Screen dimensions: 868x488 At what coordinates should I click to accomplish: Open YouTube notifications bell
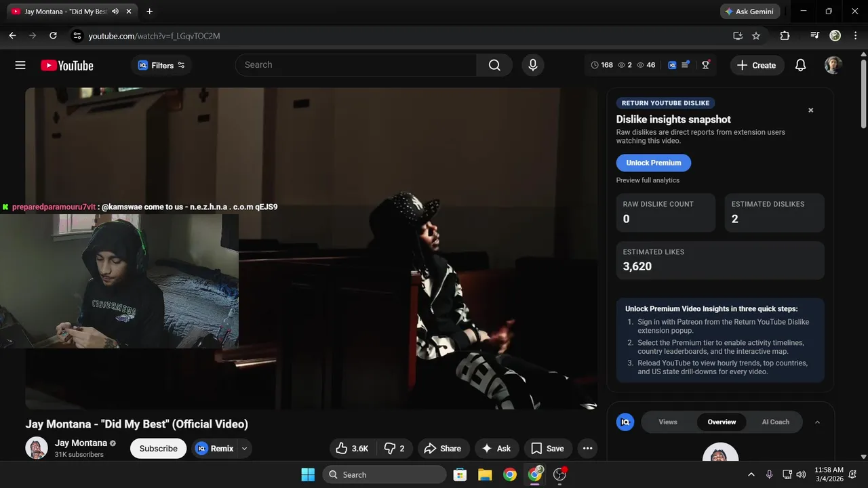coord(800,65)
